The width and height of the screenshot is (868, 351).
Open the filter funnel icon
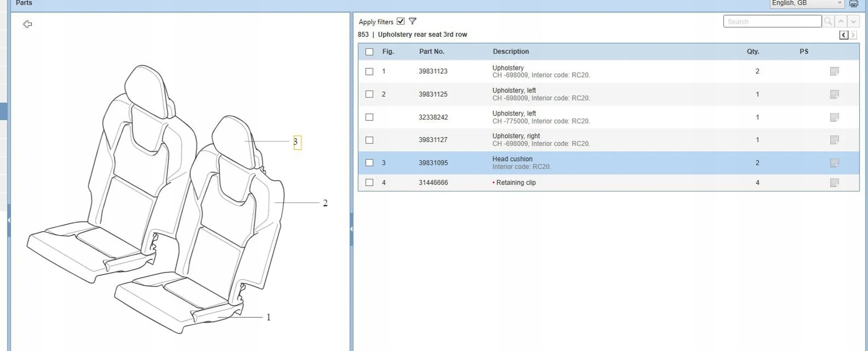click(x=412, y=22)
